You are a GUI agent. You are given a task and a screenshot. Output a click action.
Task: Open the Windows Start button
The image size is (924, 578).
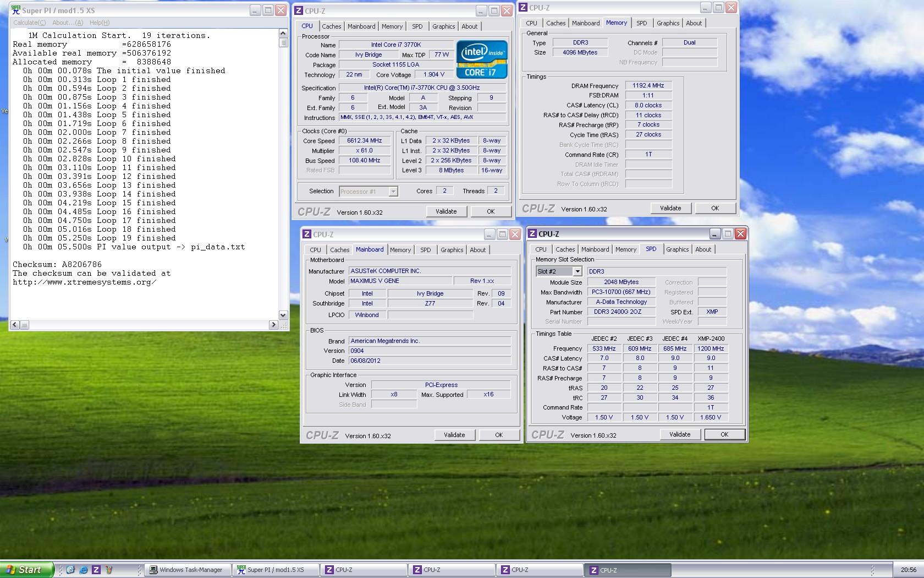point(26,570)
